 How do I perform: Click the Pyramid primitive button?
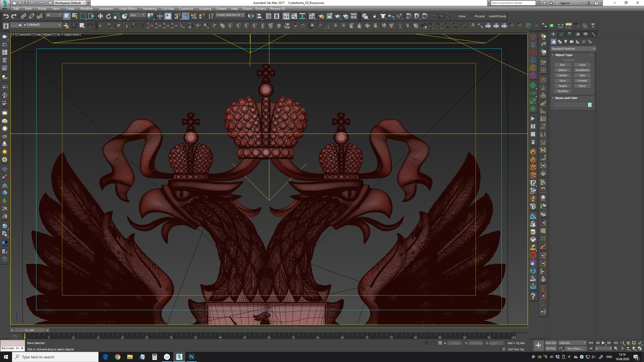(x=582, y=81)
